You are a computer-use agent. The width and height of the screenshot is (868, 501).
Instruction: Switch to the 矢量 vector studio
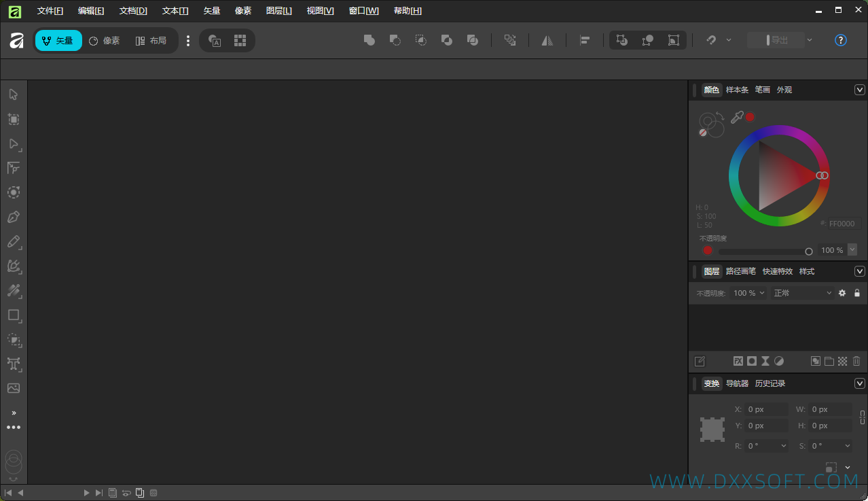coord(58,40)
